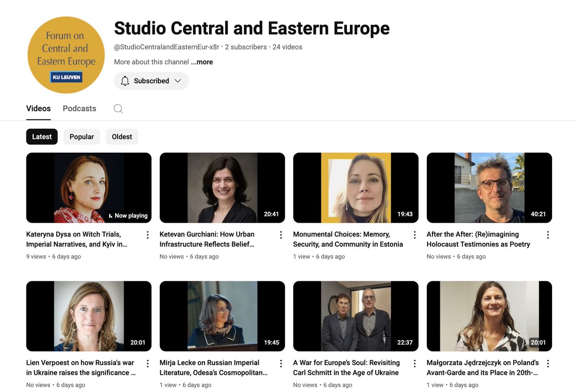Click the channel search magnifier icon
Image resolution: width=576 pixels, height=392 pixels.
(118, 108)
